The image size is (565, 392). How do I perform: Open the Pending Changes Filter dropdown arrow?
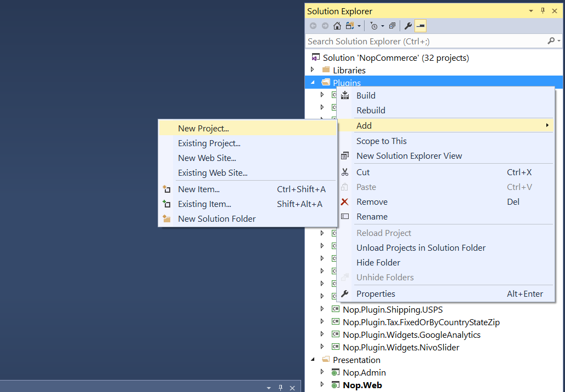383,26
